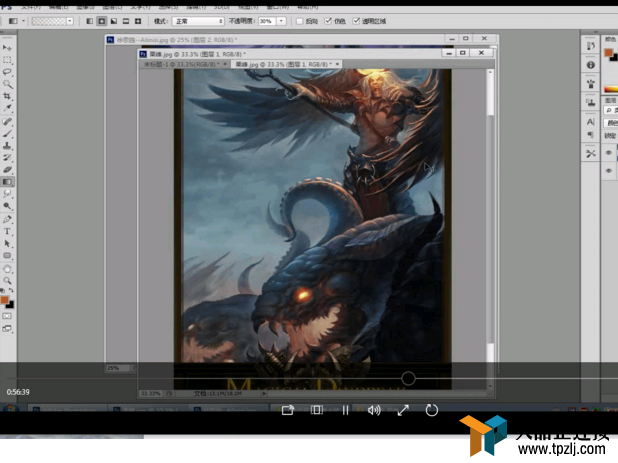This screenshot has height=463, width=618.
Task: Click the gradient preview swatch to edit
Action: coord(49,21)
